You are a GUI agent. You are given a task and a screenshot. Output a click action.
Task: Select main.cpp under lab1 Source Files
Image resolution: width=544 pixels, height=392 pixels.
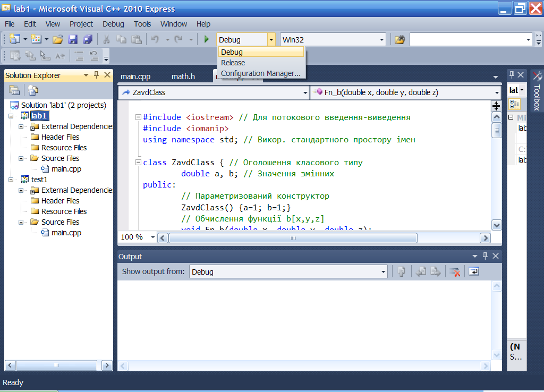click(x=66, y=169)
